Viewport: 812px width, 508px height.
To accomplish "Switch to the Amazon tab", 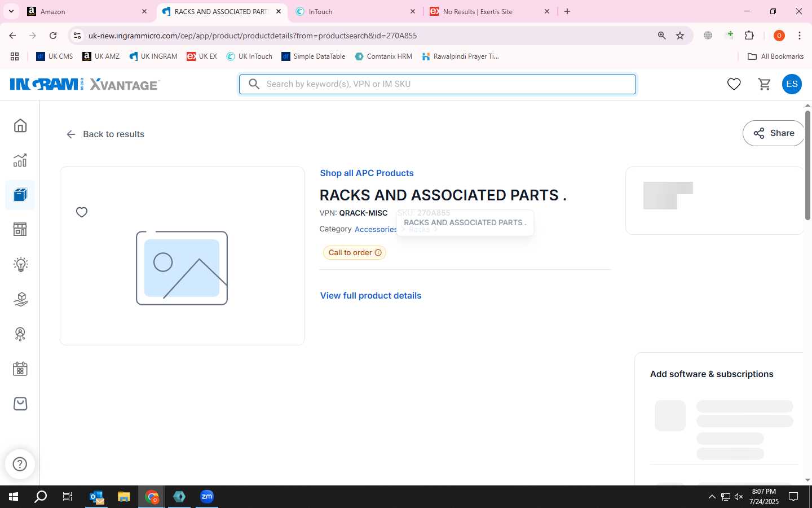I will coord(87,11).
